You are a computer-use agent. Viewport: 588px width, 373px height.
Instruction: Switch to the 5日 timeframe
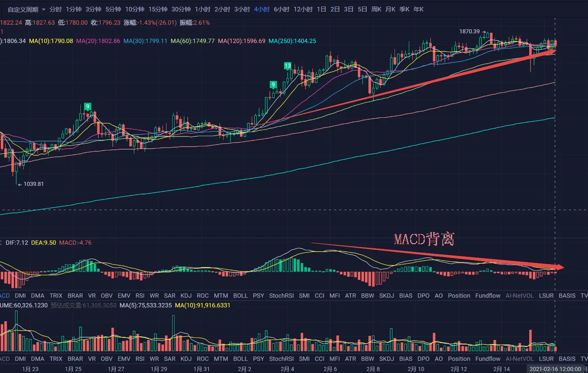point(362,9)
